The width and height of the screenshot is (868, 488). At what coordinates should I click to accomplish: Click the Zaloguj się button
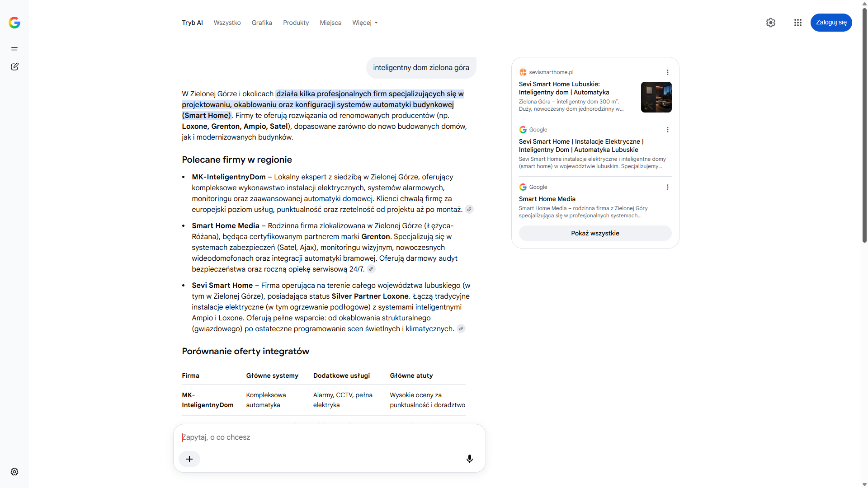[x=831, y=23]
